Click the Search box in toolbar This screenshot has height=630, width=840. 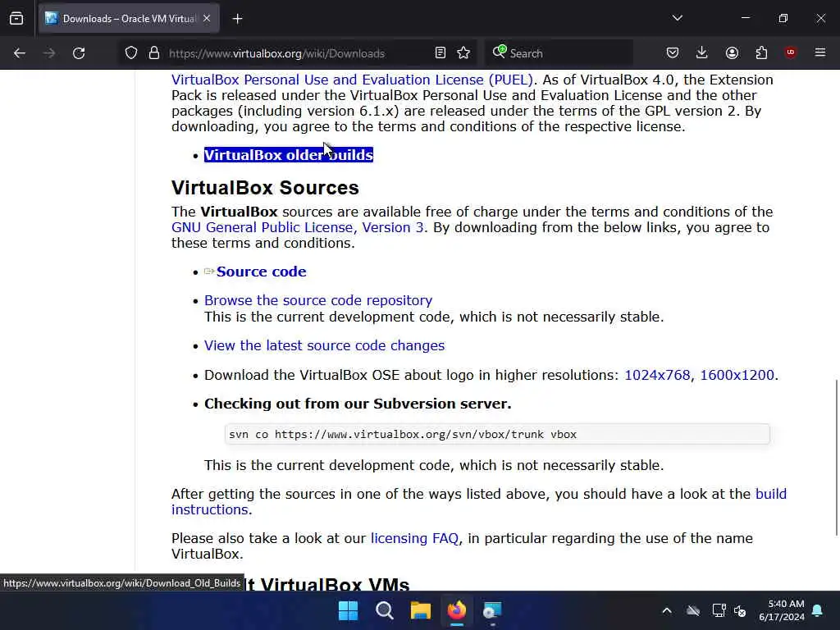558,53
